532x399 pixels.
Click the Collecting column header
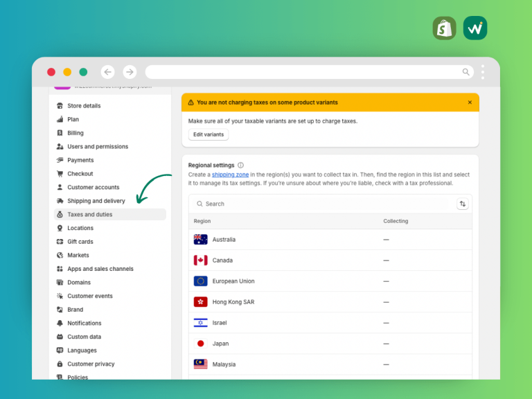396,221
